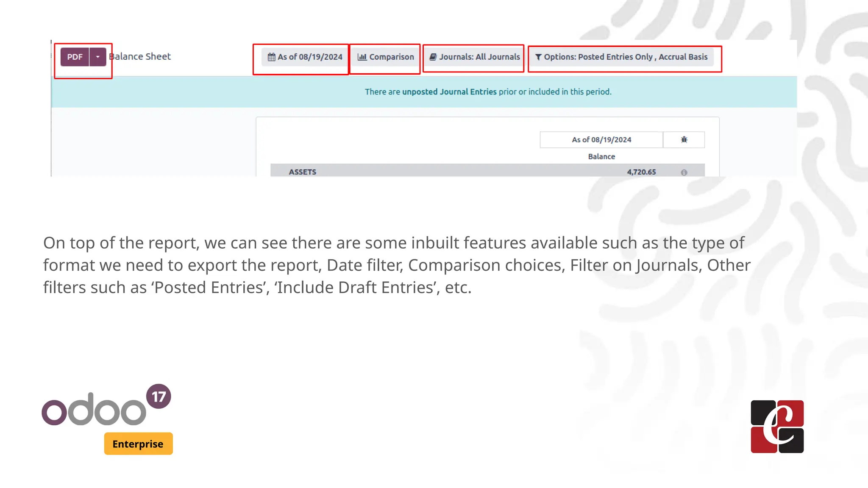
Task: Click the info icon in the ASSETS row
Action: (684, 172)
